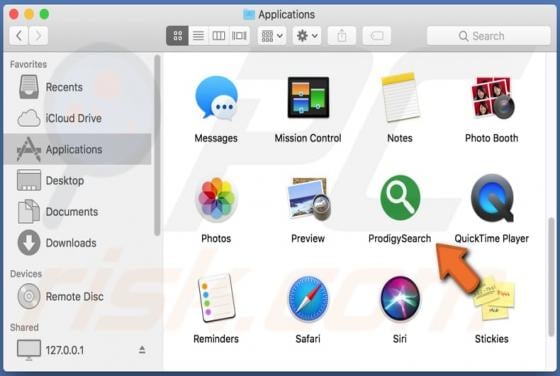The height and width of the screenshot is (376, 560).
Task: Click the Share toolbar button
Action: coord(341,36)
